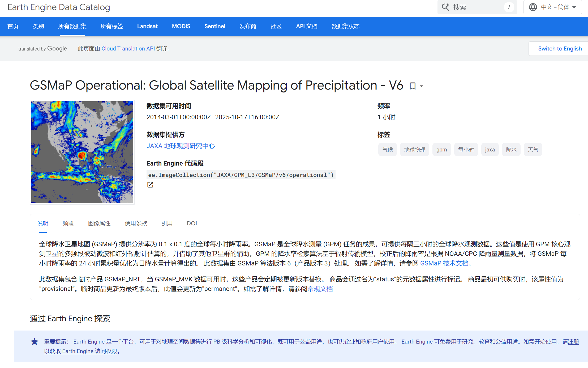Click Switch to English button
The image size is (588, 368).
[x=560, y=49]
